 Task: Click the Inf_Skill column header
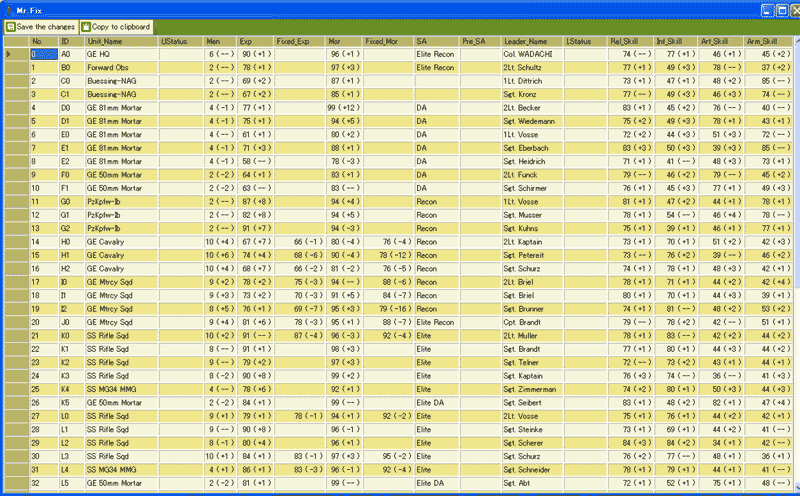point(677,41)
